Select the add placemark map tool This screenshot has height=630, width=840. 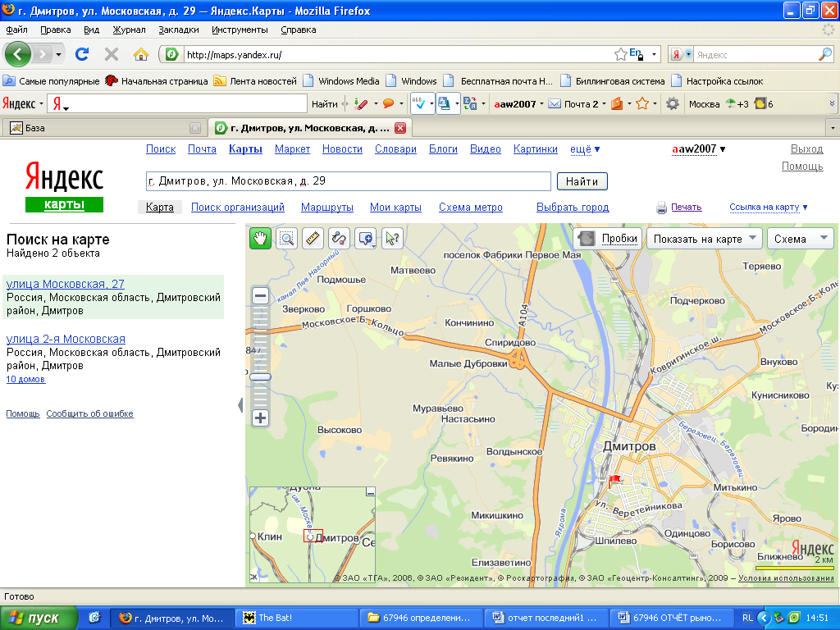click(x=366, y=239)
